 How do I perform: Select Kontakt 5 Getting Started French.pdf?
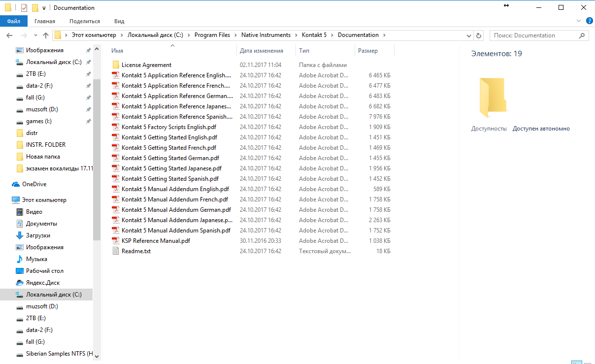point(169,148)
